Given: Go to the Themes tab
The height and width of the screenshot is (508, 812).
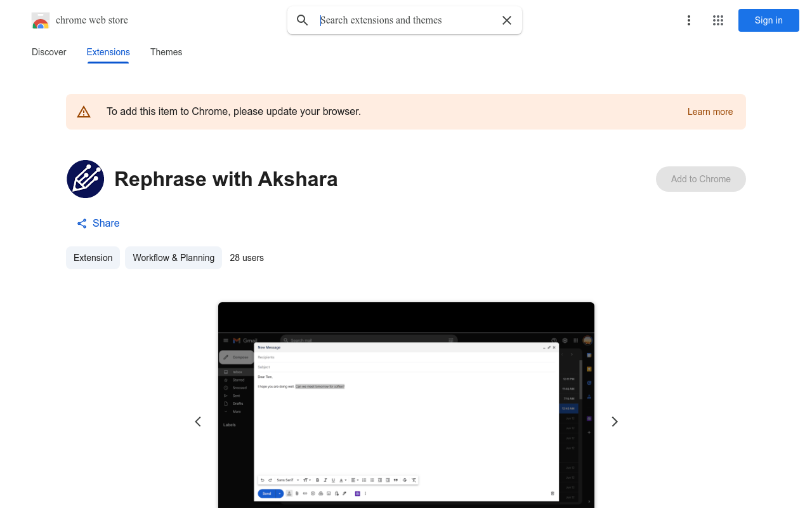Looking at the screenshot, I should (166, 52).
